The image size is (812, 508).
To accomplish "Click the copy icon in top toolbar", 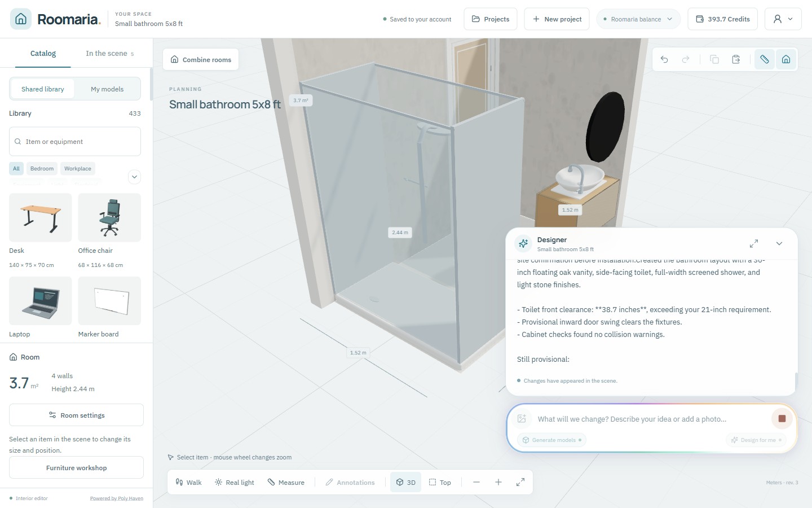I will tap(714, 59).
